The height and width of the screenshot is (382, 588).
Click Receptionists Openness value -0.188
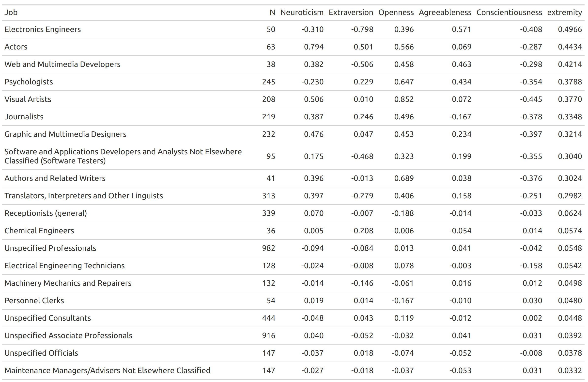click(x=403, y=213)
